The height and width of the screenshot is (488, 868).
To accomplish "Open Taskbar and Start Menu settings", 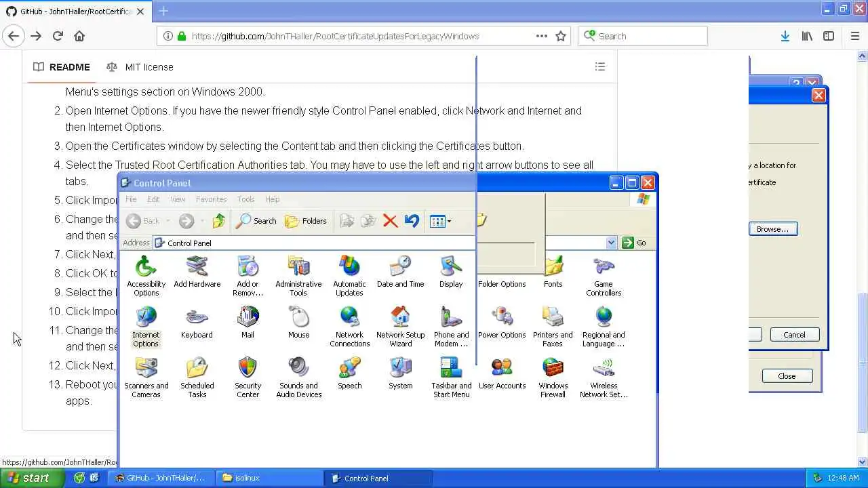I will 451,378.
